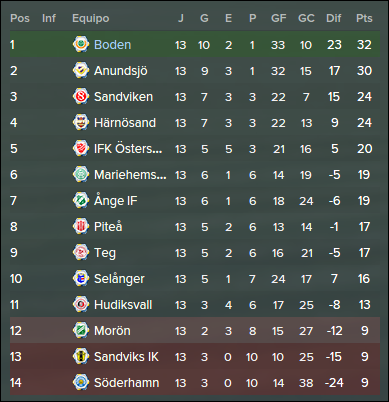Open the Hudiksvall team name
This screenshot has width=389, height=402.
[123, 305]
